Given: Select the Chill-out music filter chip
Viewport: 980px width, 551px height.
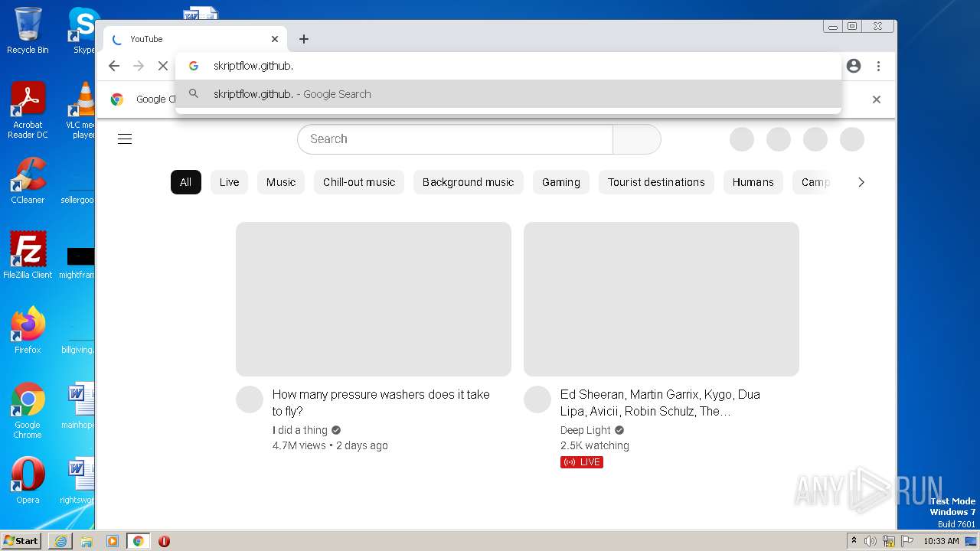Looking at the screenshot, I should (x=359, y=182).
